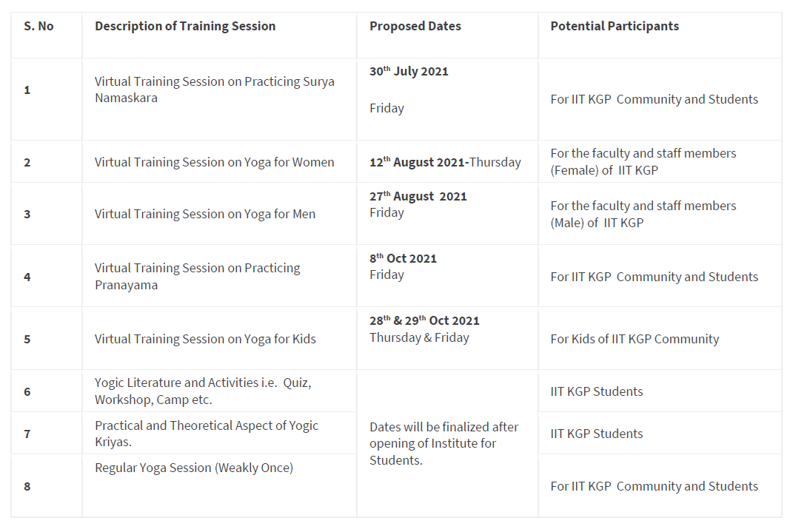Click the '30th July 2021' date
The image size is (790, 532).
409,71
